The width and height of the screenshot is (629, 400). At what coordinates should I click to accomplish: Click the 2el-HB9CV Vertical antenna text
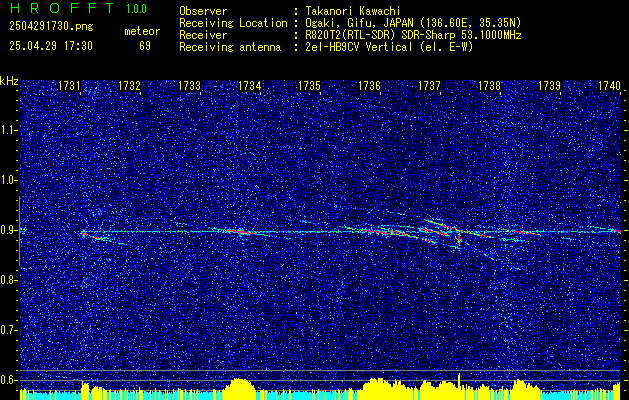coord(359,47)
